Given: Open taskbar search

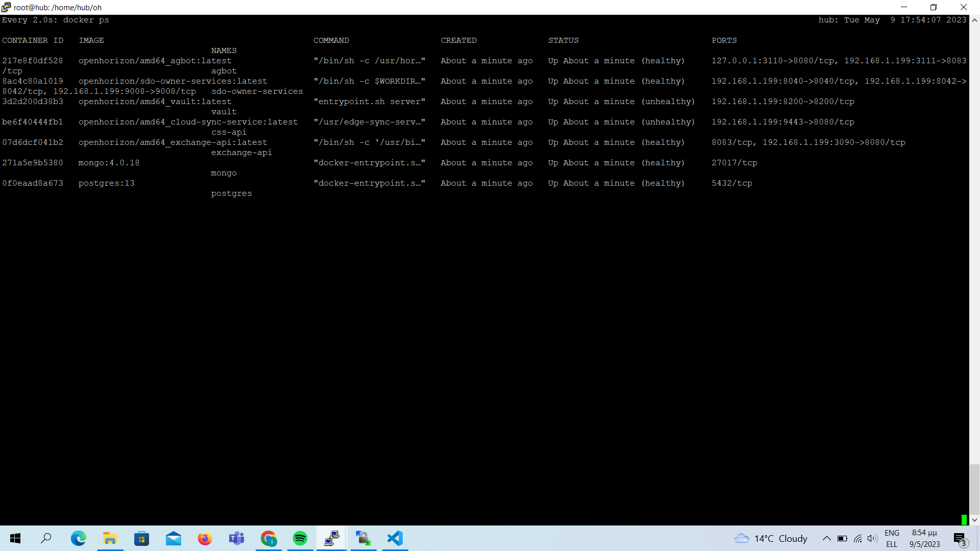Looking at the screenshot, I should [46, 538].
